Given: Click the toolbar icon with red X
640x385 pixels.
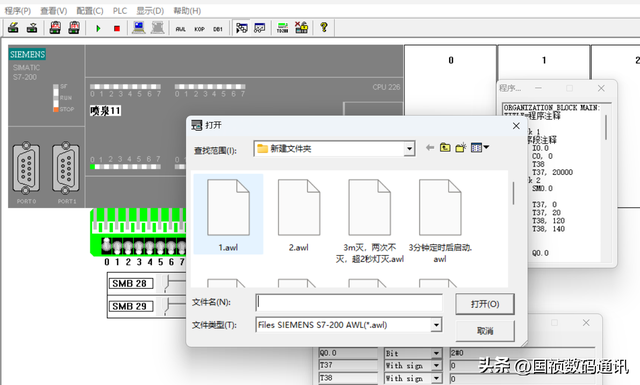Looking at the screenshot, I should (301, 27).
